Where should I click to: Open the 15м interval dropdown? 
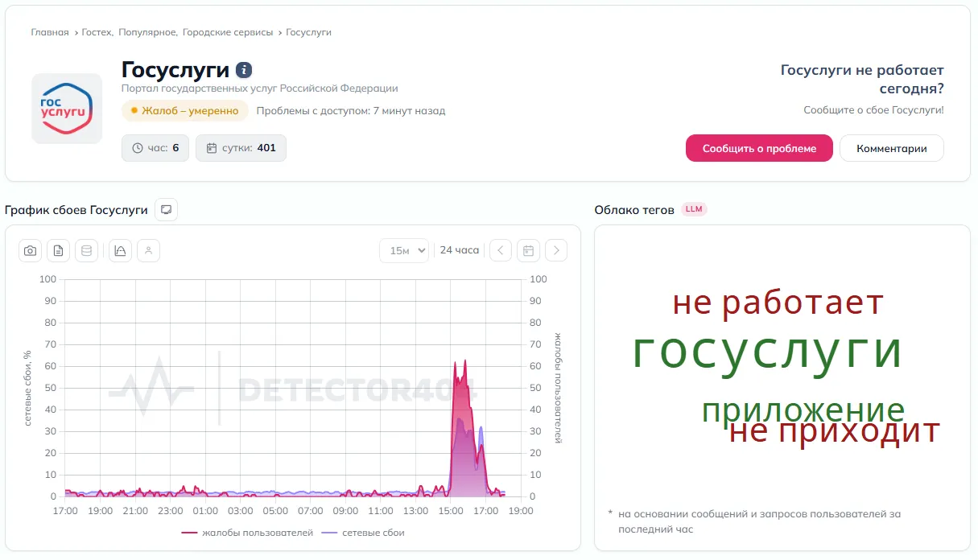click(x=404, y=250)
